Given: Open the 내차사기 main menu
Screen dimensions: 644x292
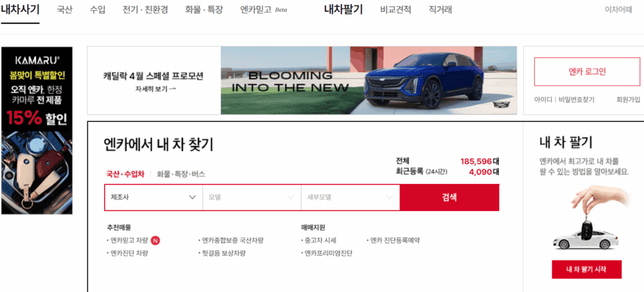Looking at the screenshot, I should click(x=19, y=10).
